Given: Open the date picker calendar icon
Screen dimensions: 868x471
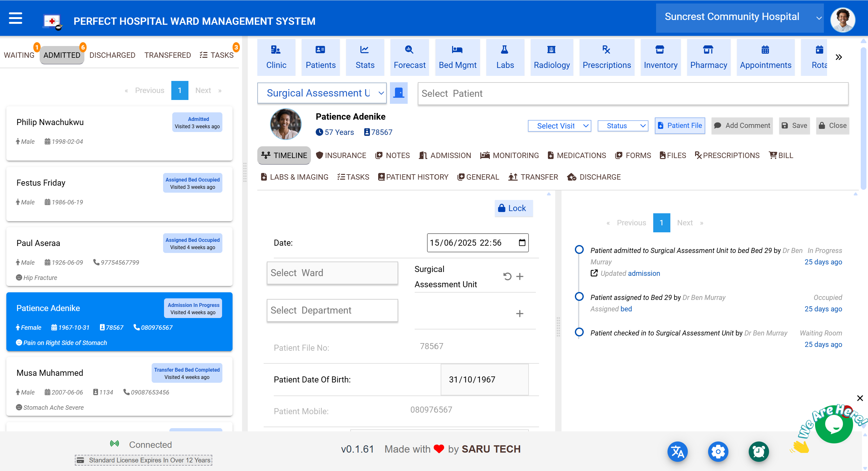Looking at the screenshot, I should (522, 242).
